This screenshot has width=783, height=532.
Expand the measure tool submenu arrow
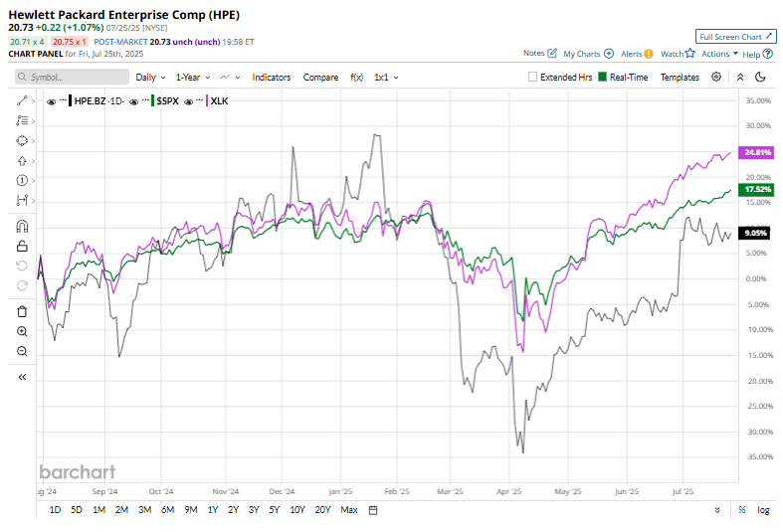[x=33, y=201]
